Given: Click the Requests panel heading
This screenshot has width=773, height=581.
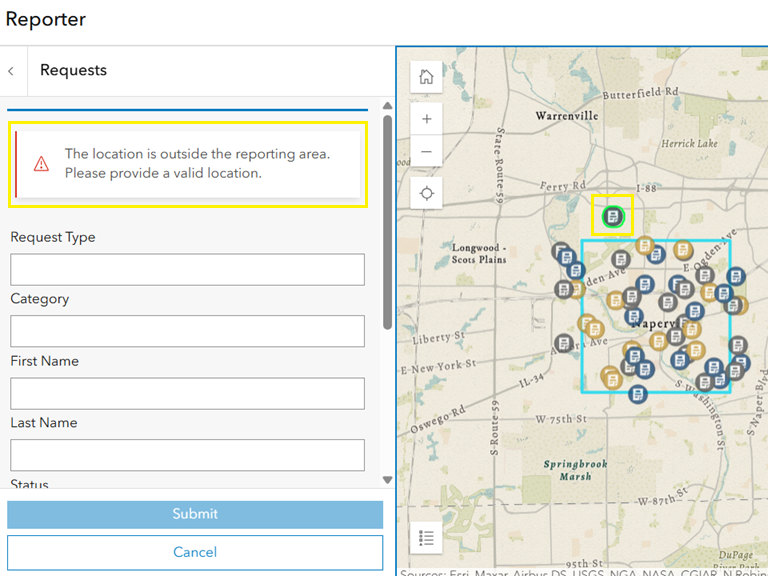Looking at the screenshot, I should click(x=73, y=70).
